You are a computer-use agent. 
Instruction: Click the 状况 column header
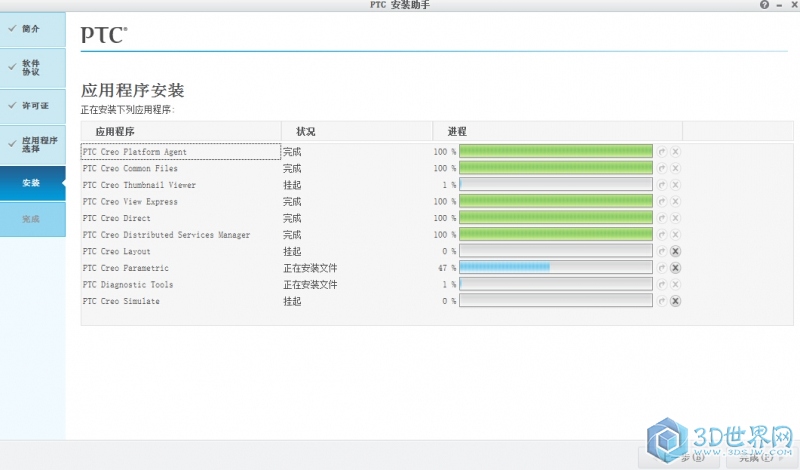pos(305,132)
